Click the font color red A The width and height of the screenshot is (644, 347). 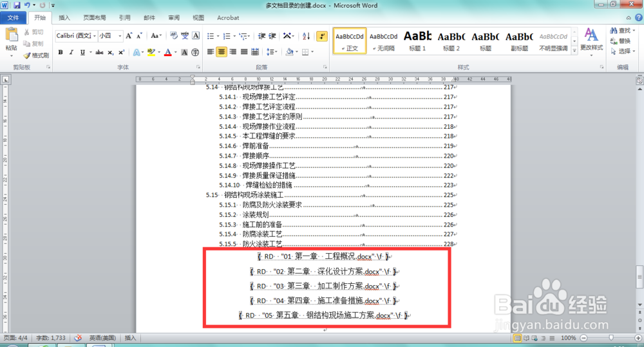click(x=167, y=52)
